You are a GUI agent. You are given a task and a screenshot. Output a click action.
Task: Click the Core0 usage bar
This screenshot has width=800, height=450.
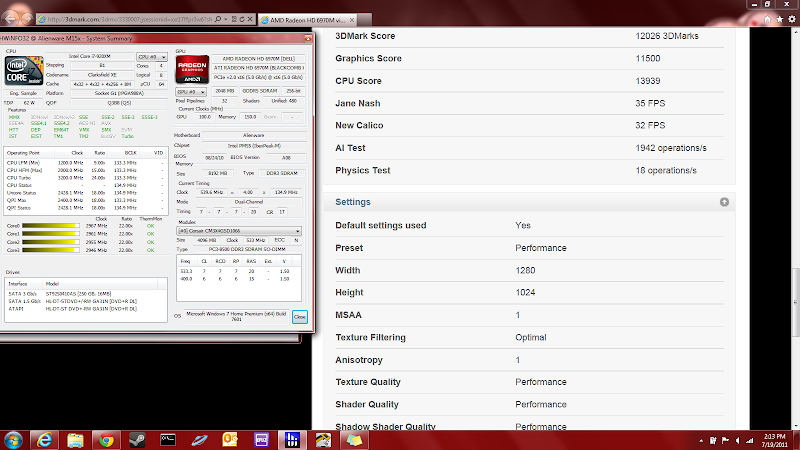(51, 226)
